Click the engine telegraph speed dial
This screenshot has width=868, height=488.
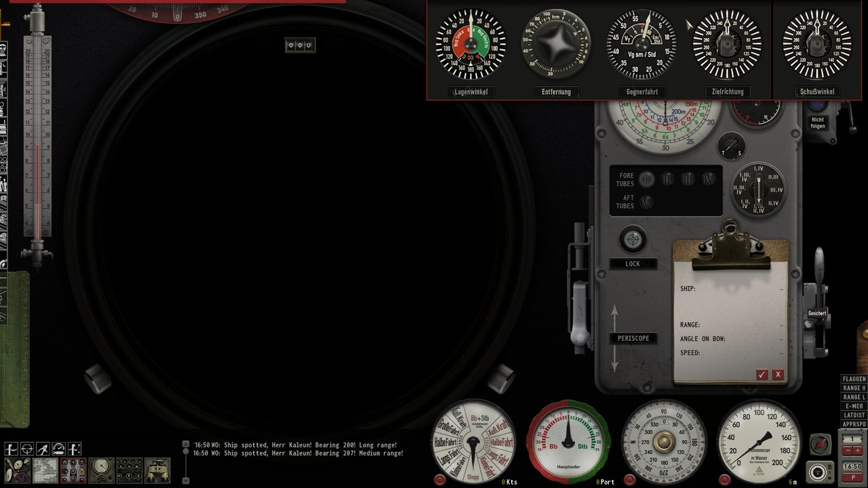pos(475,441)
